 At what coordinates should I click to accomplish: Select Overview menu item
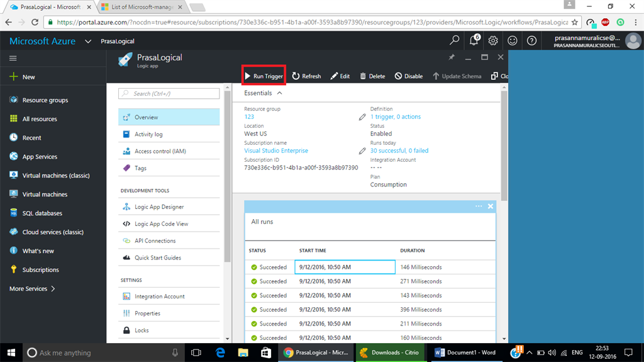169,117
